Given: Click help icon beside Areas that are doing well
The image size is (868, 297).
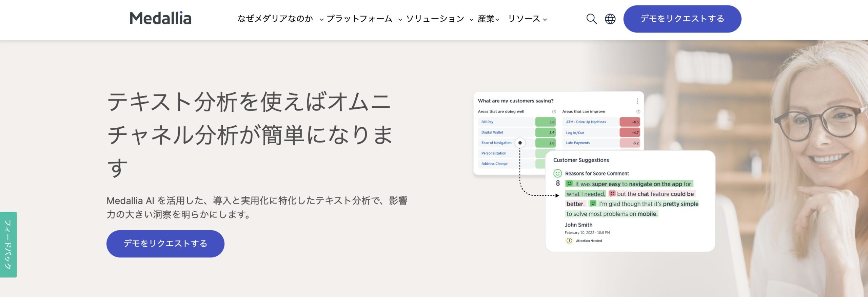Looking at the screenshot, I should [x=554, y=111].
